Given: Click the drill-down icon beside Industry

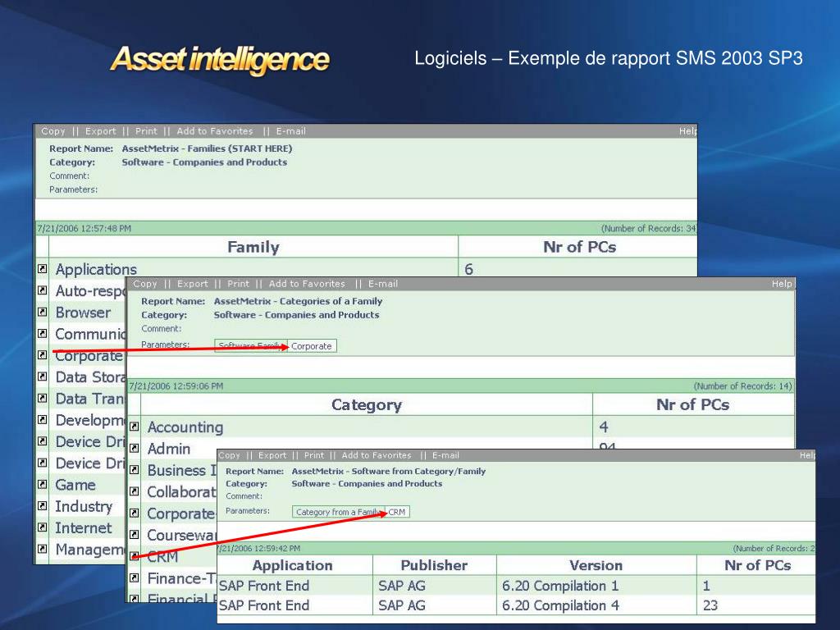Looking at the screenshot, I should tap(43, 505).
